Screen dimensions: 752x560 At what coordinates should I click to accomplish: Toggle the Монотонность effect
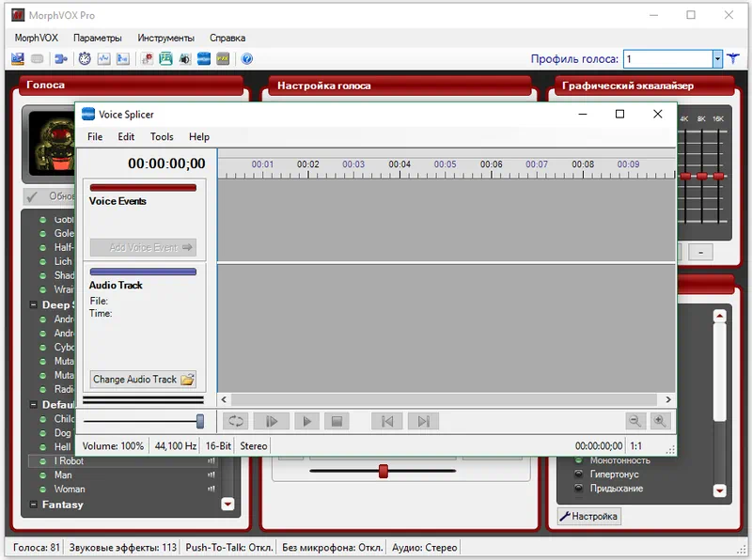click(x=579, y=460)
